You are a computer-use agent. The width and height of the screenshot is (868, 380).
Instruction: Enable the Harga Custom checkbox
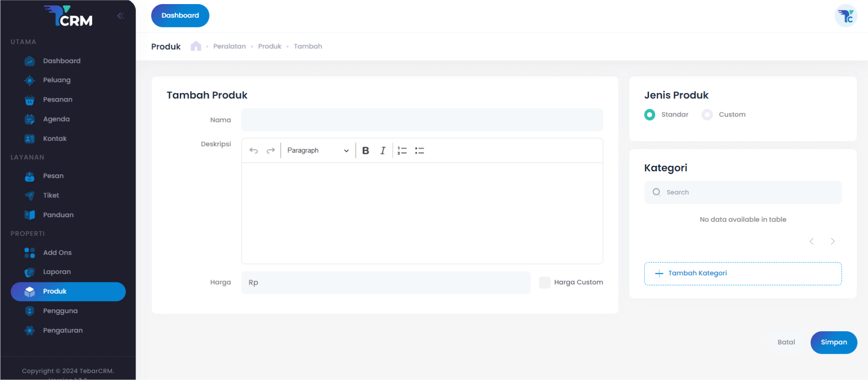[x=544, y=282]
